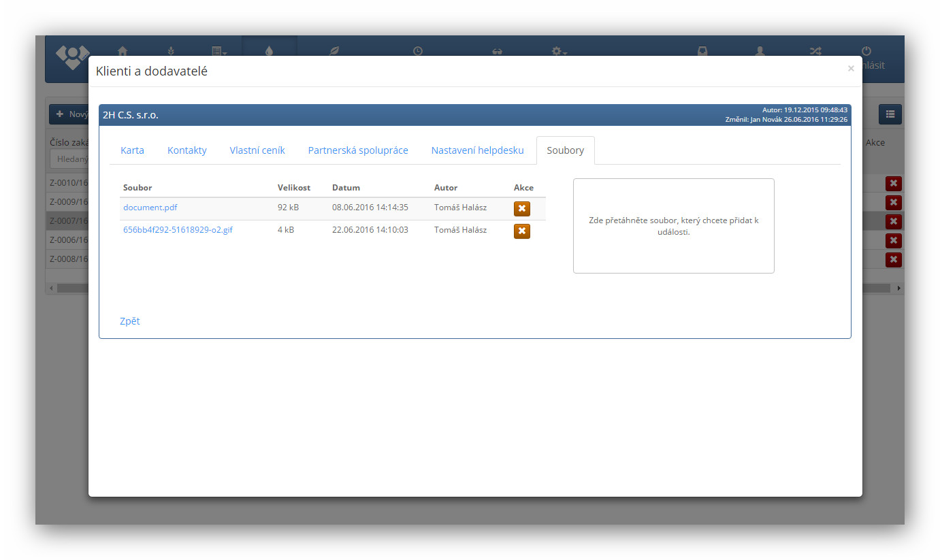Open the Kontakty tab

(x=187, y=150)
